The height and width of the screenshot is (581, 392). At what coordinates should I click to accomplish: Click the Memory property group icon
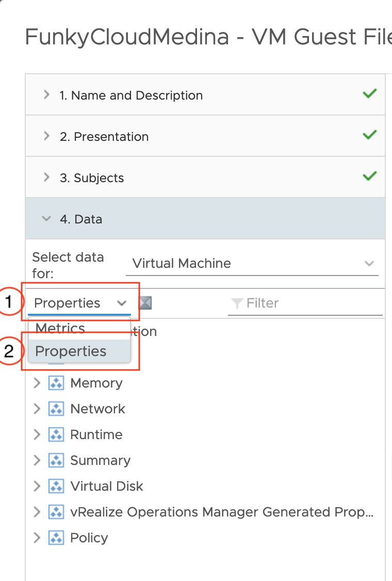tap(56, 383)
